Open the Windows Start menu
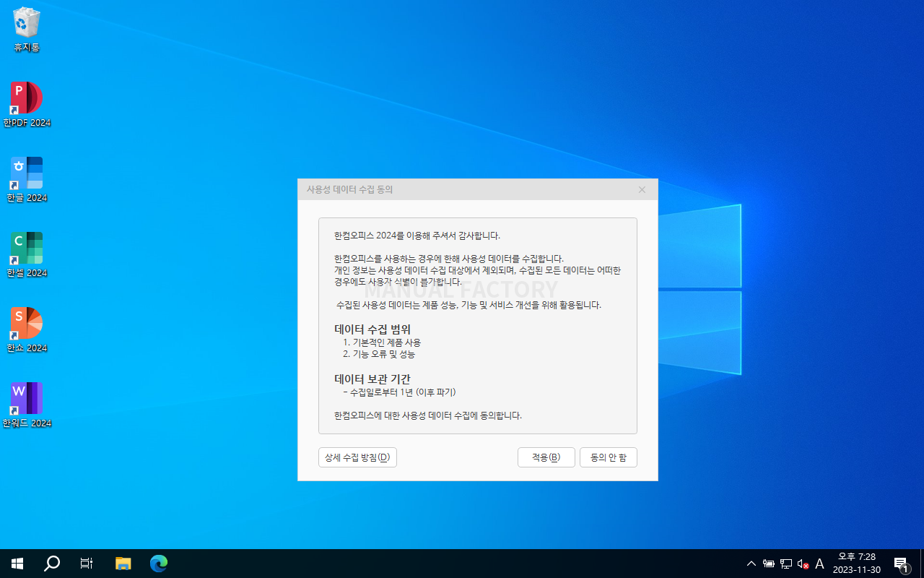The image size is (924, 578). point(17,564)
